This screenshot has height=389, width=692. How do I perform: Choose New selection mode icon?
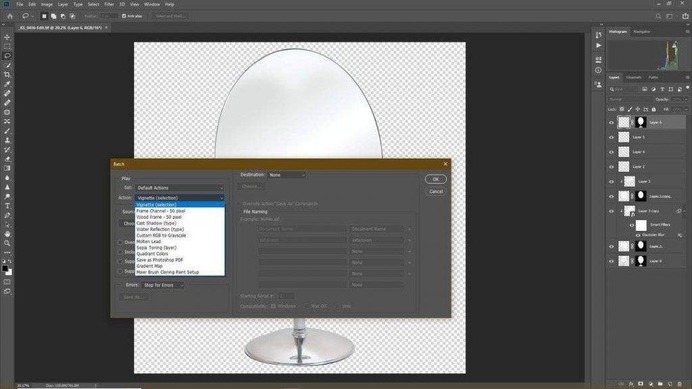[x=44, y=16]
